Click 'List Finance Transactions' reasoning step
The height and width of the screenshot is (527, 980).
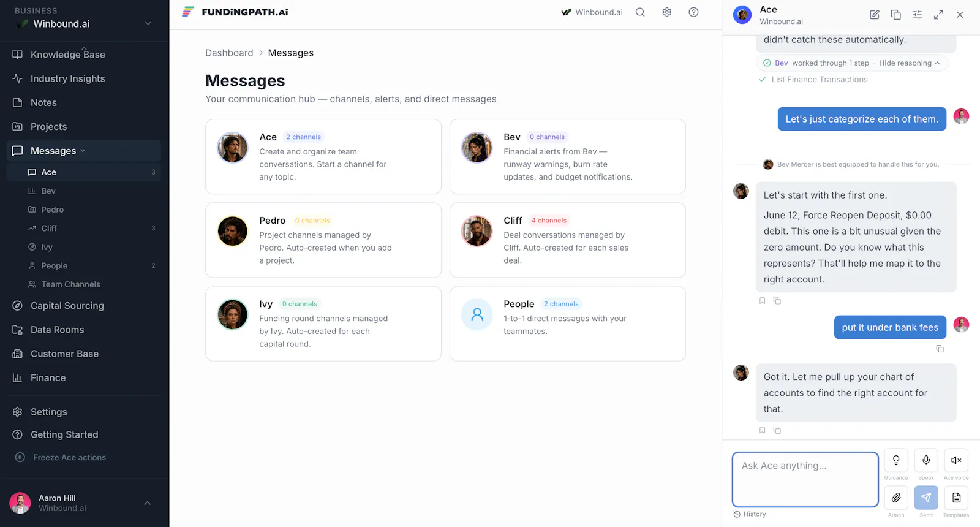[820, 80]
